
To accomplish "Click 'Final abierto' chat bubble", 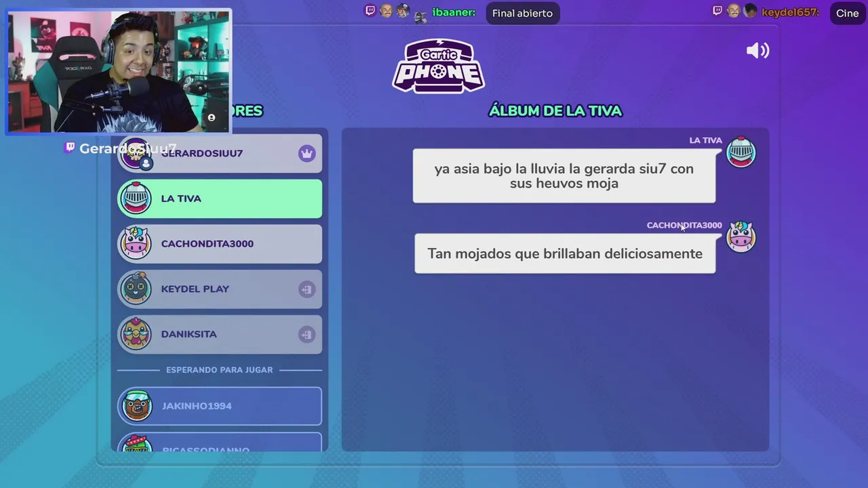I will coord(522,13).
